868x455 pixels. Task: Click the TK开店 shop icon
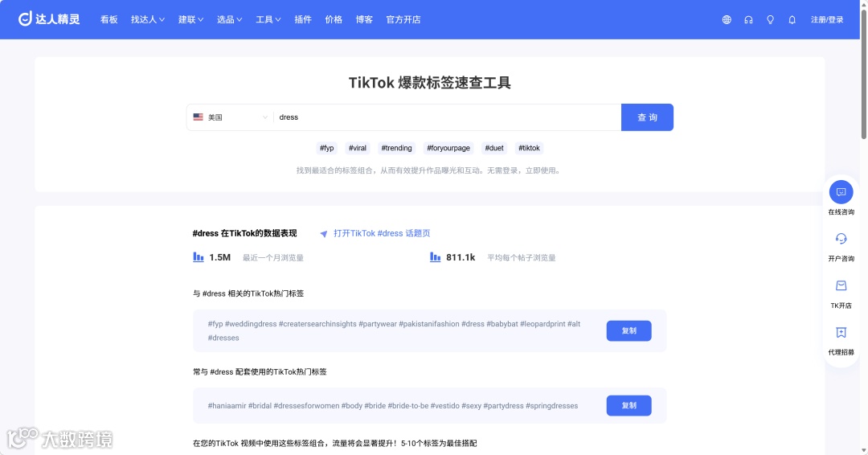841,285
